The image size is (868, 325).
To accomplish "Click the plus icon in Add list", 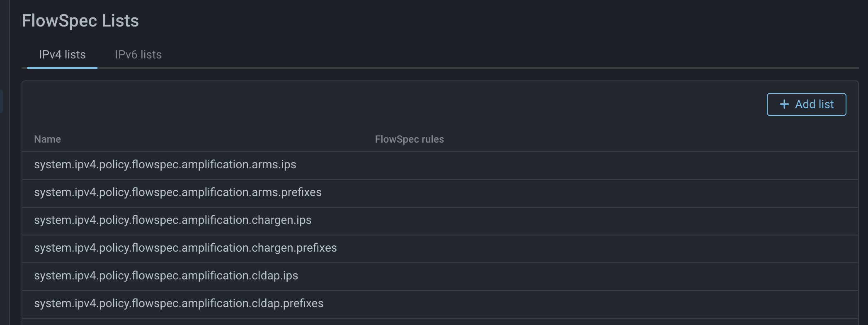I will 784,104.
